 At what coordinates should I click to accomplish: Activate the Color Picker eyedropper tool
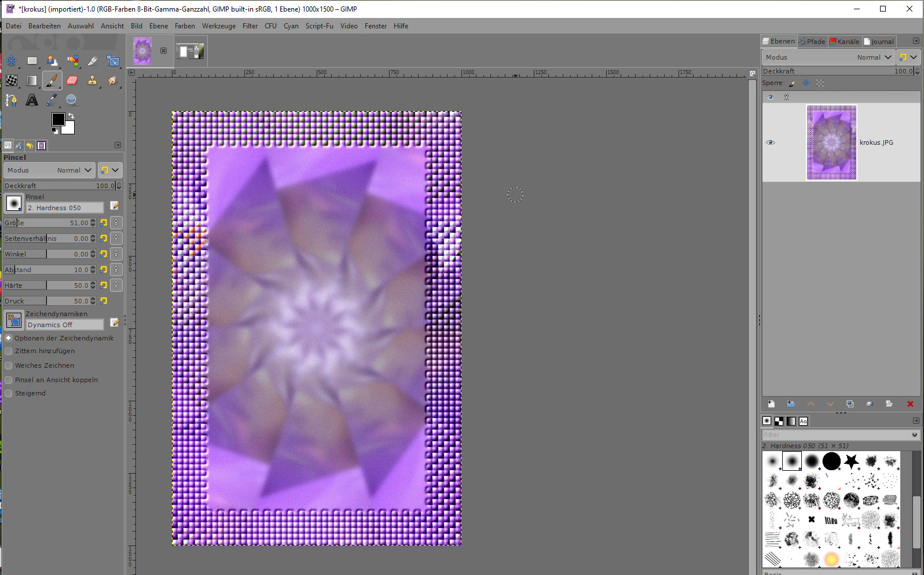pyautogui.click(x=52, y=100)
